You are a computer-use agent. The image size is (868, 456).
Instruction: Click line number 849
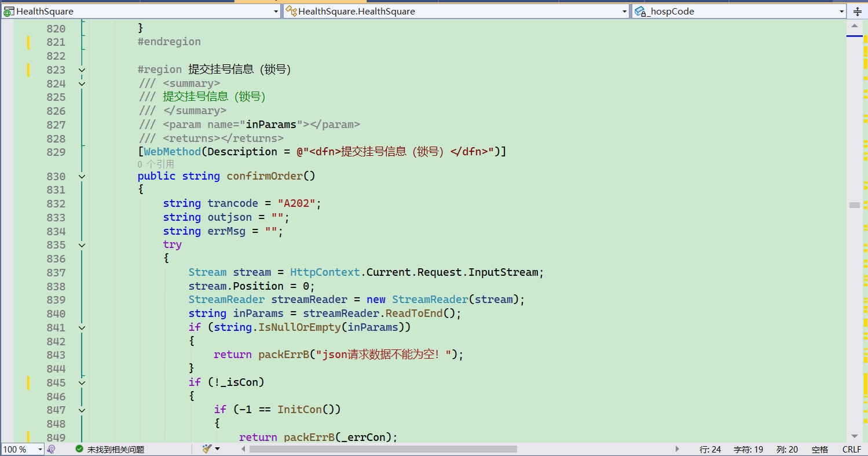pos(56,437)
